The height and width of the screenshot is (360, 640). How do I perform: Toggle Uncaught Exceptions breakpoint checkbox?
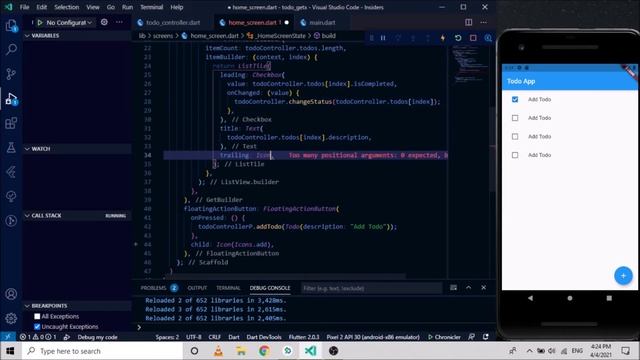point(37,327)
